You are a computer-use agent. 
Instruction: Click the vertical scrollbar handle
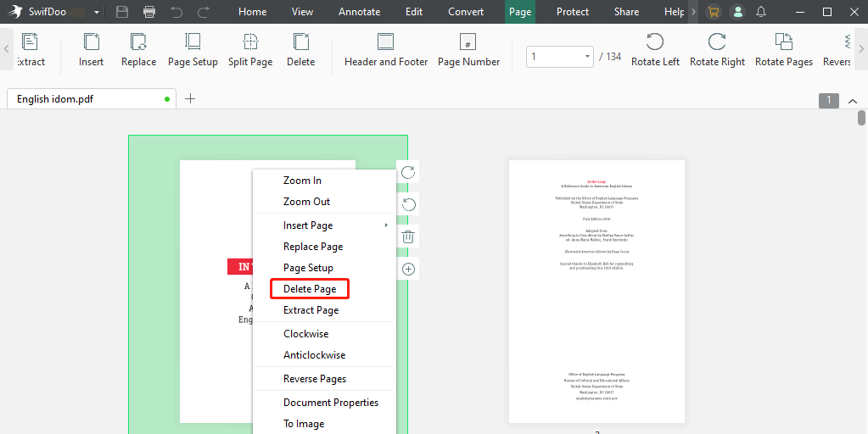[861, 119]
